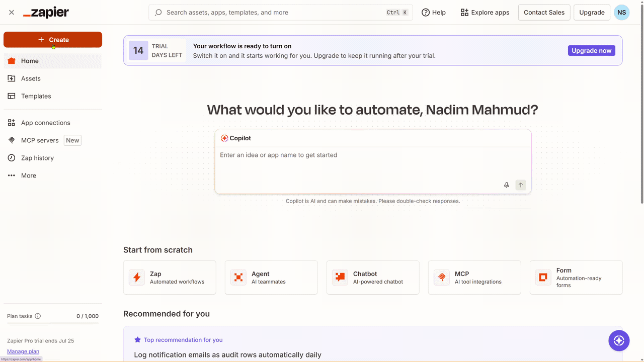Open Assets in the sidebar
Image resolution: width=644 pixels, height=362 pixels.
[53, 78]
